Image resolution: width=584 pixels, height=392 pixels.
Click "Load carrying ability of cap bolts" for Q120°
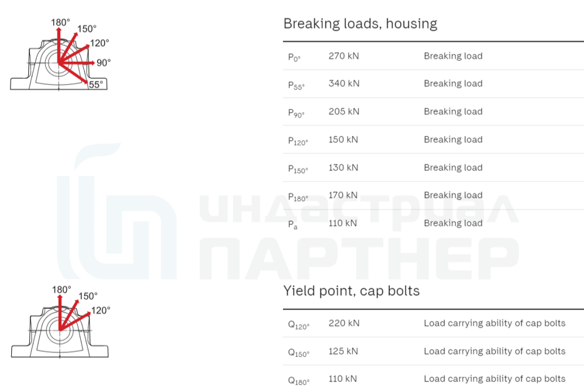coord(494,323)
